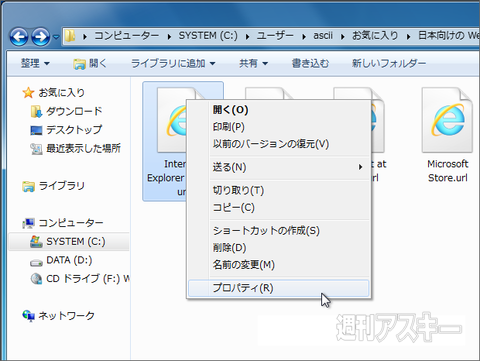Click the DATA (D:) drive icon
Screen dimensions: 480x361
coord(36,263)
